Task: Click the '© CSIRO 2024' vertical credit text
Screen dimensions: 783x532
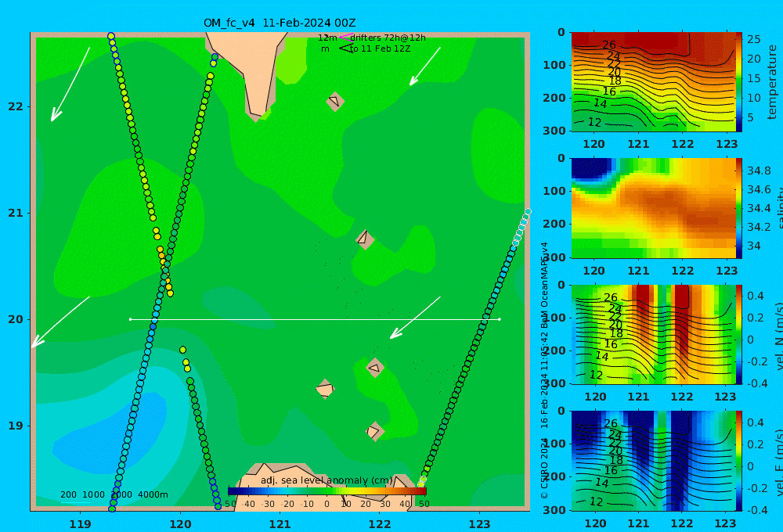Action: point(544,469)
